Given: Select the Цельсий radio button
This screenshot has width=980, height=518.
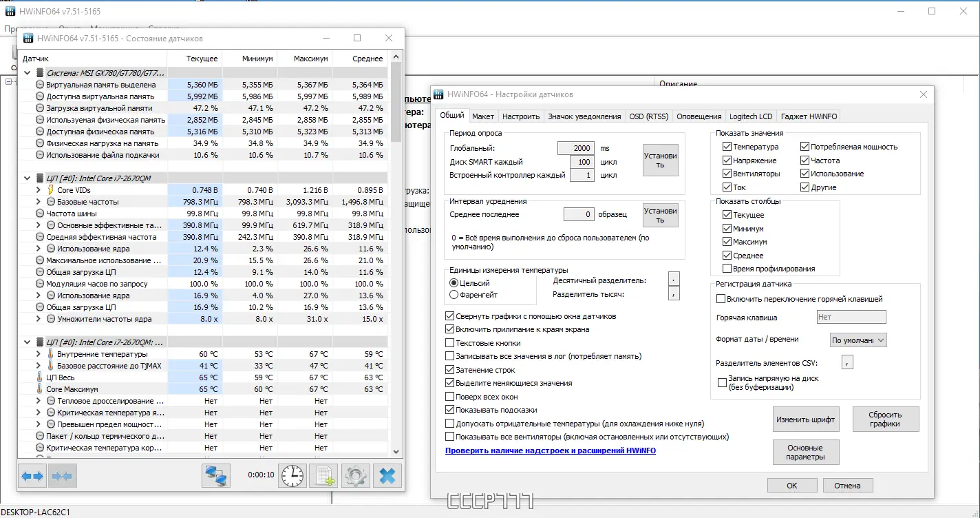Looking at the screenshot, I should pyautogui.click(x=454, y=283).
